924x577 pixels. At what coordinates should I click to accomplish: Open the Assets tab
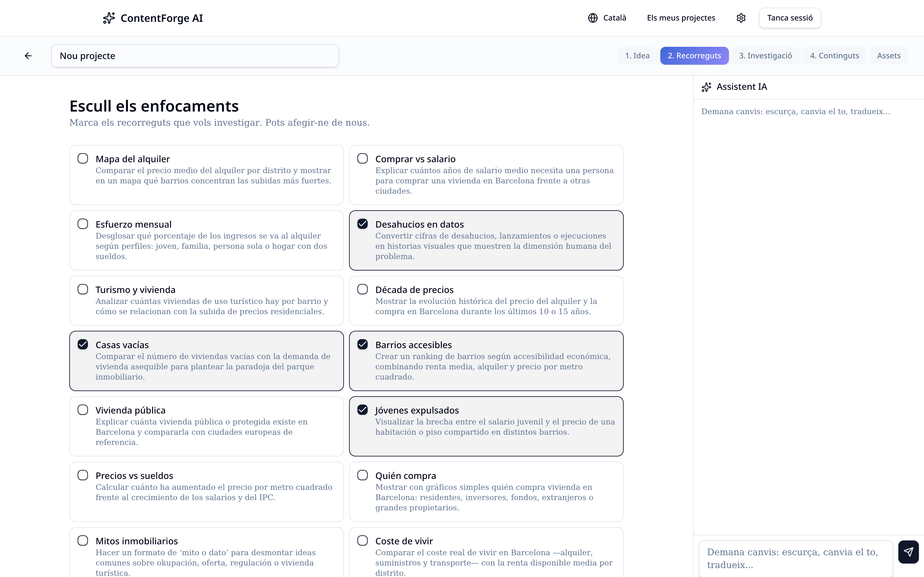(888, 56)
